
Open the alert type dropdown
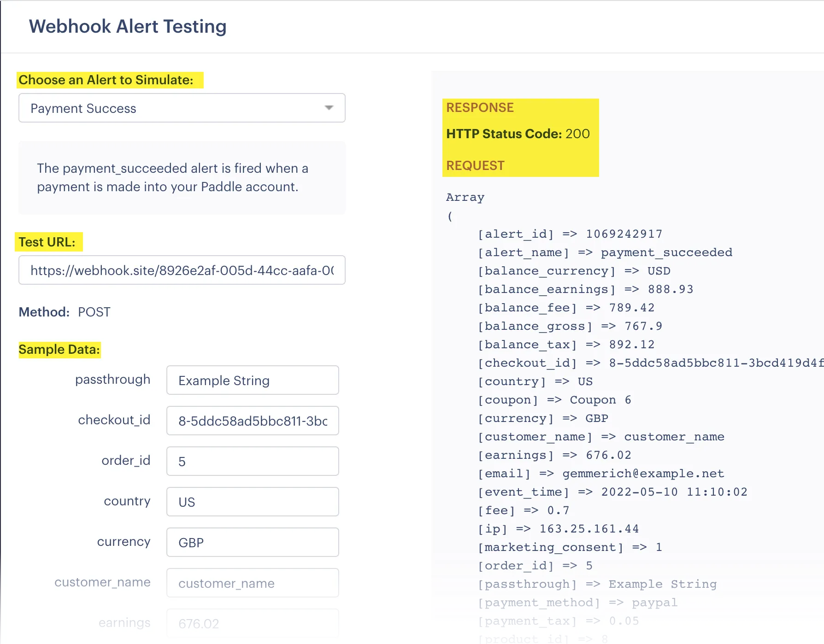182,108
